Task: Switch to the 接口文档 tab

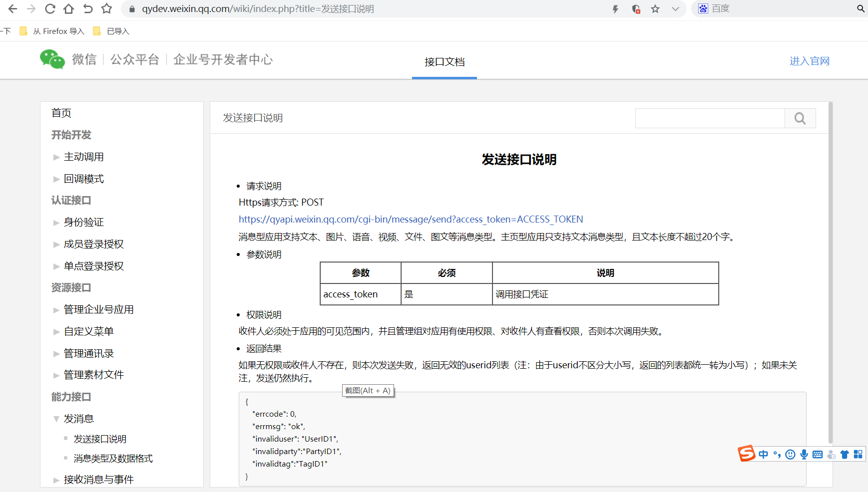Action: 443,62
